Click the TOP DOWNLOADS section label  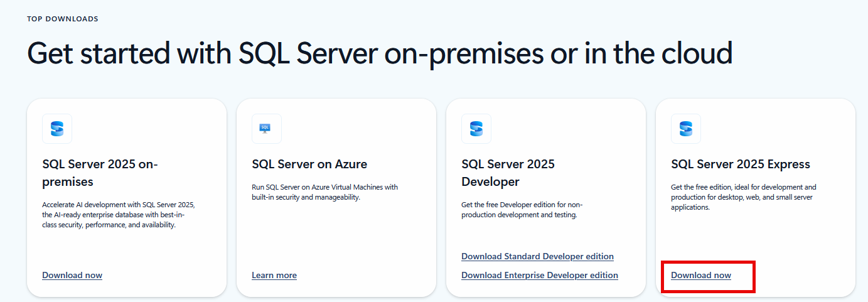pos(63,19)
